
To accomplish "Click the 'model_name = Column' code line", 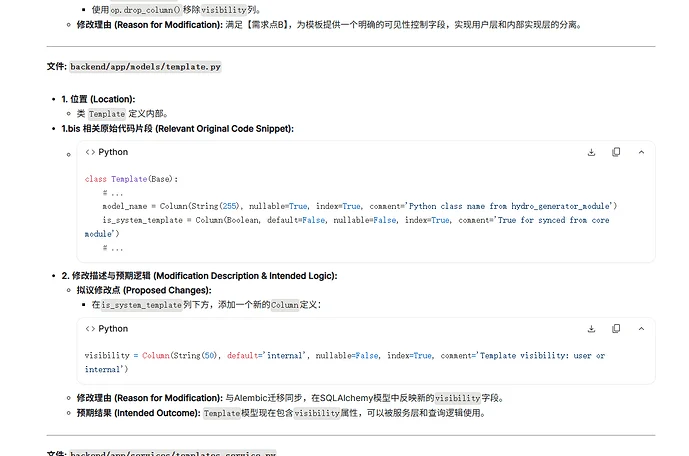I will click(360, 206).
